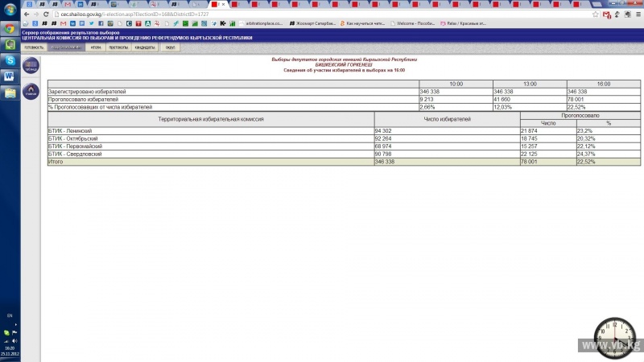Click the БТИК - Первомайский row label
The image size is (644, 362).
pyautogui.click(x=75, y=146)
